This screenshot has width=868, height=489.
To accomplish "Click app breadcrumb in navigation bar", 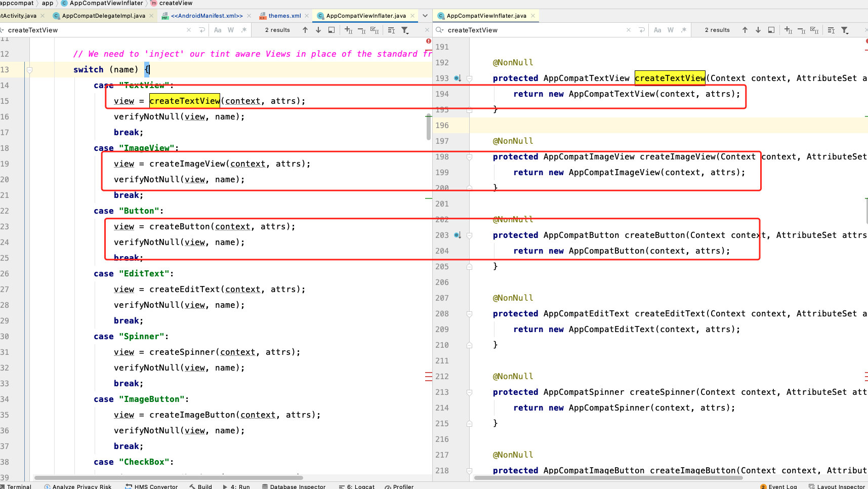I will [x=48, y=3].
